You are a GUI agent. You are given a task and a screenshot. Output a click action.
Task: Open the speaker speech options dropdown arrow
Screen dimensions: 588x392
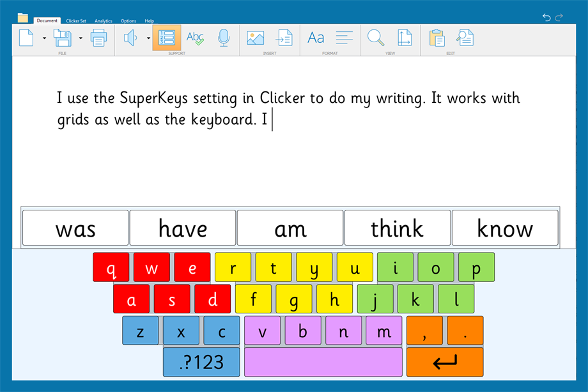click(148, 38)
